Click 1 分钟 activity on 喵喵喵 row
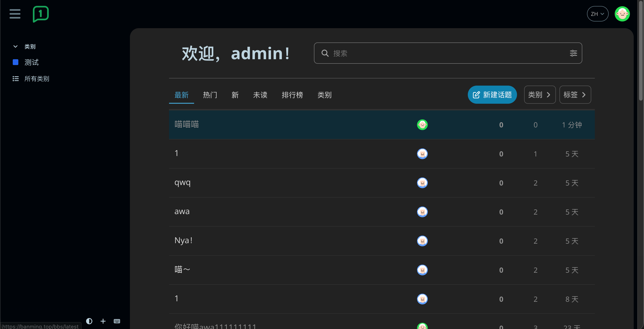This screenshot has height=329, width=644. point(572,125)
